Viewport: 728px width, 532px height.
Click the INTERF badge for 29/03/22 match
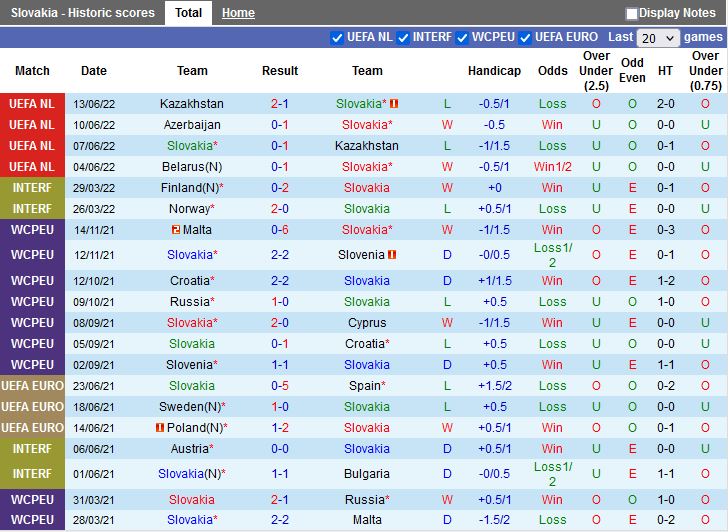coord(32,188)
